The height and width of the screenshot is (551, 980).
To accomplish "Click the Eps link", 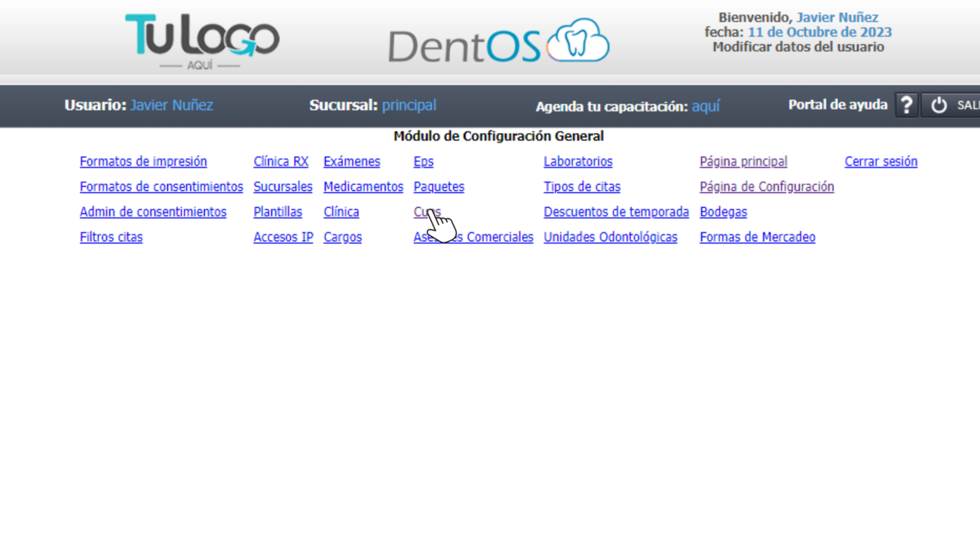I will pos(423,162).
